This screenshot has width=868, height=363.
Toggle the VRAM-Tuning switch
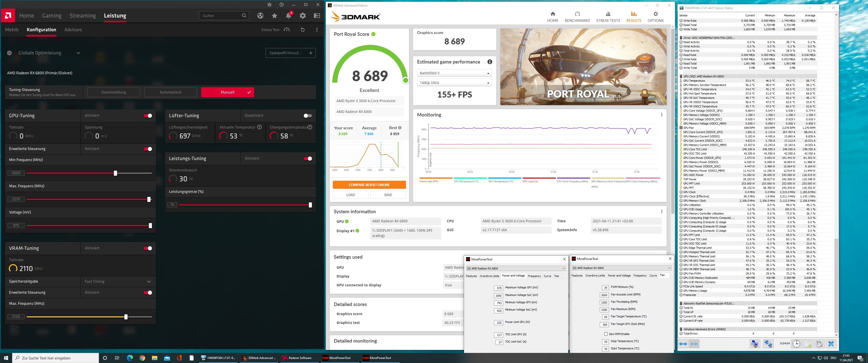(x=148, y=248)
